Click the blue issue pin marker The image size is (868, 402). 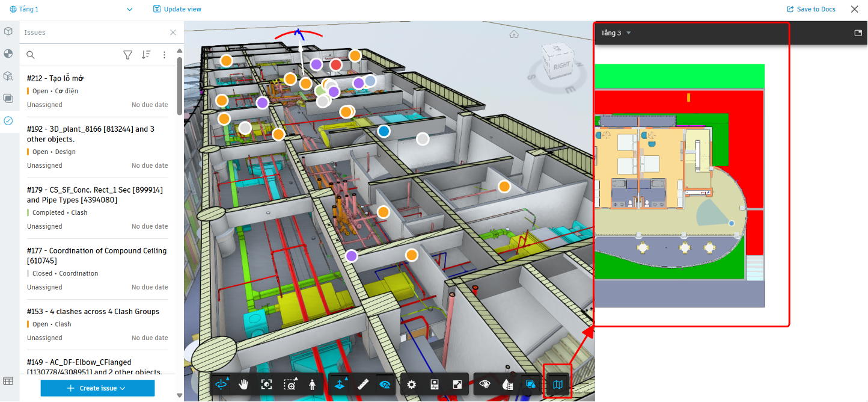pos(384,131)
